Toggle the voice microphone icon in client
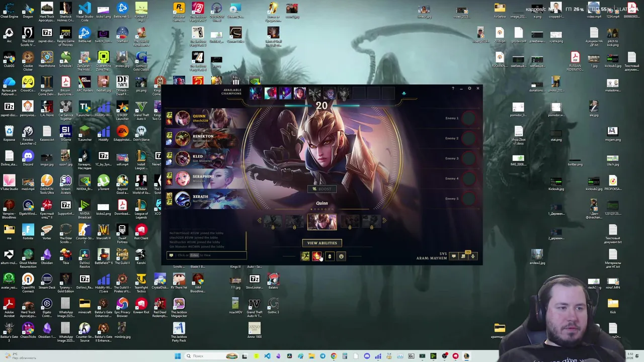Viewport: 644px width, 362px height. (473, 256)
